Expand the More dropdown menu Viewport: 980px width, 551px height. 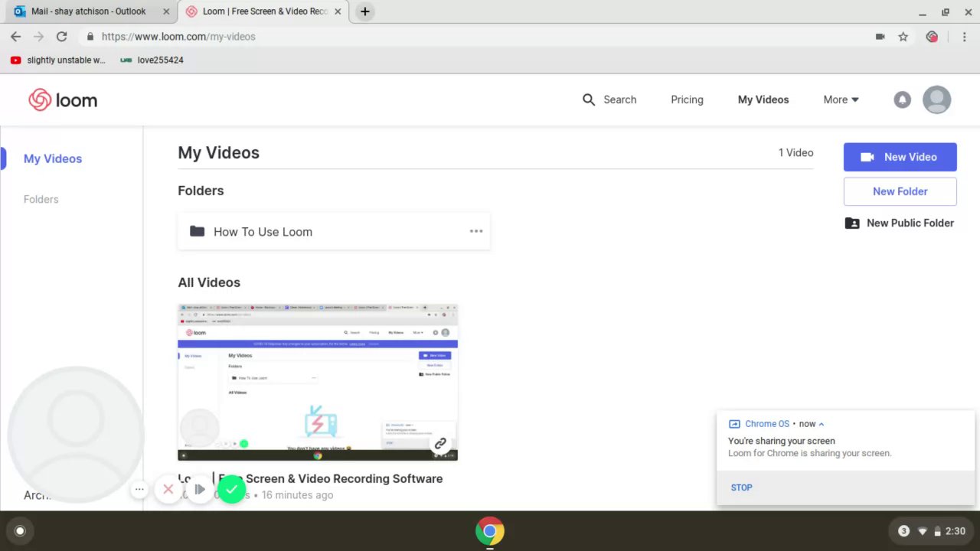point(841,99)
